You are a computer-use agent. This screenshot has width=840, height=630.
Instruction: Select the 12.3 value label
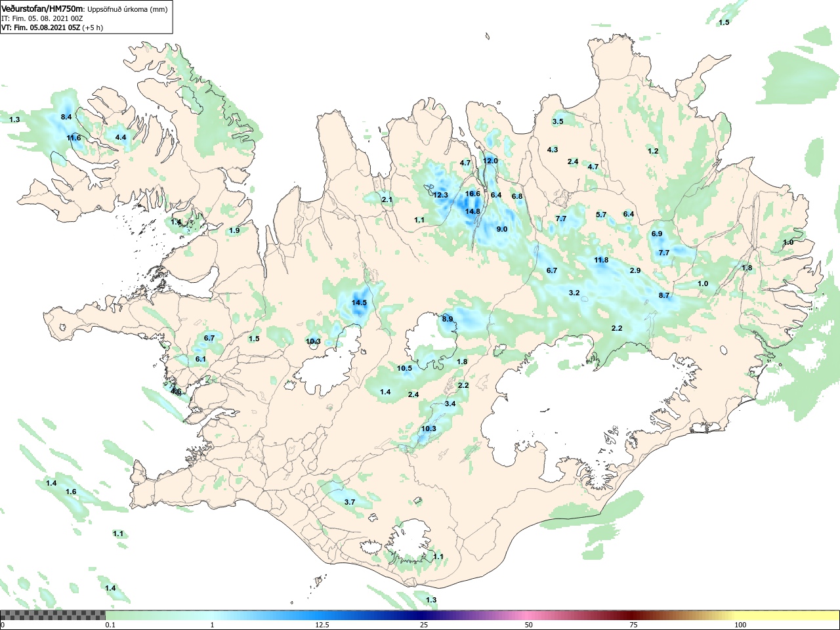point(440,195)
